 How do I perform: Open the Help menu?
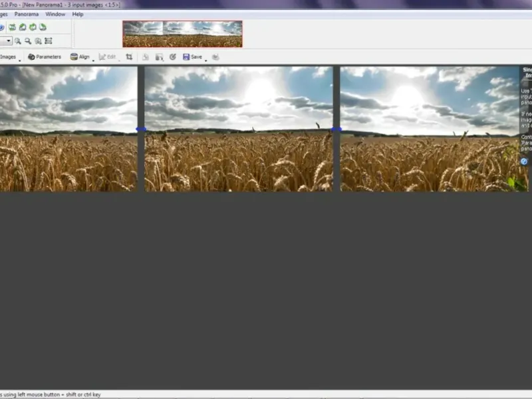coord(78,14)
